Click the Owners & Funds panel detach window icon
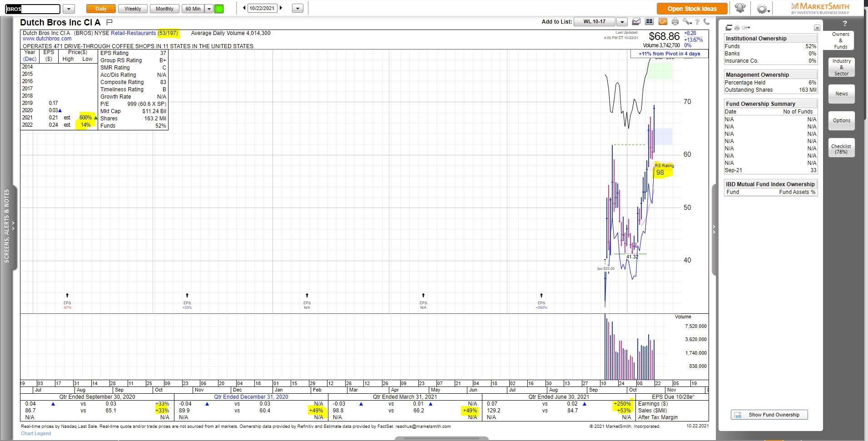This screenshot has height=441, width=868. (729, 28)
